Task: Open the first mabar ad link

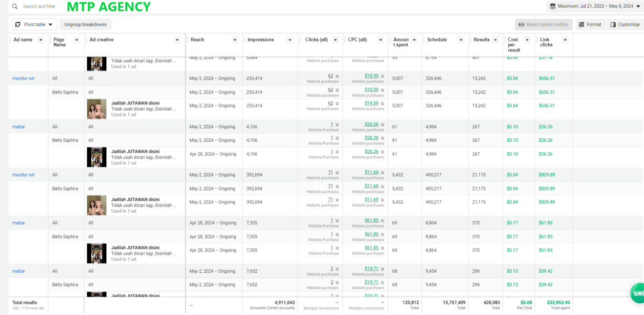Action: [x=18, y=127]
